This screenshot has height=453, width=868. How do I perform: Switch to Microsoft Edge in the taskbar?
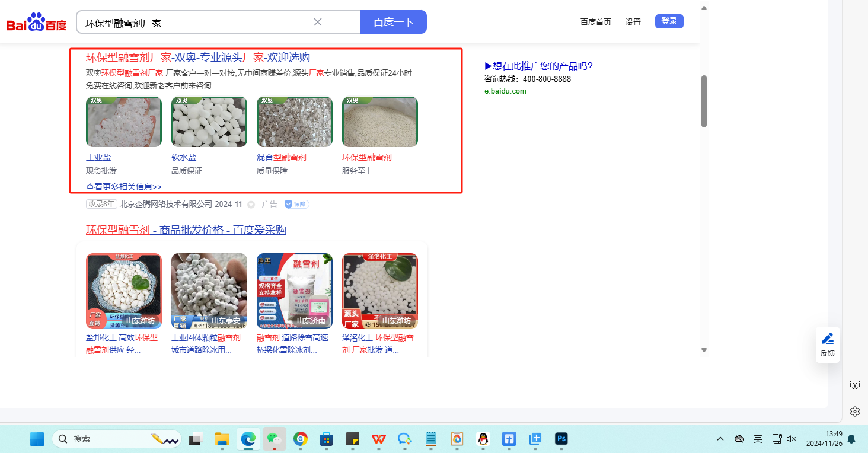248,439
